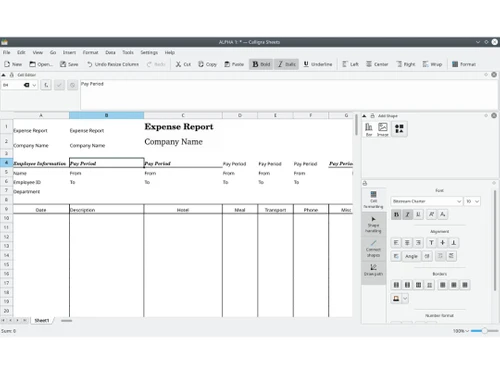Toggle underline in the tool options panel

(x=418, y=214)
